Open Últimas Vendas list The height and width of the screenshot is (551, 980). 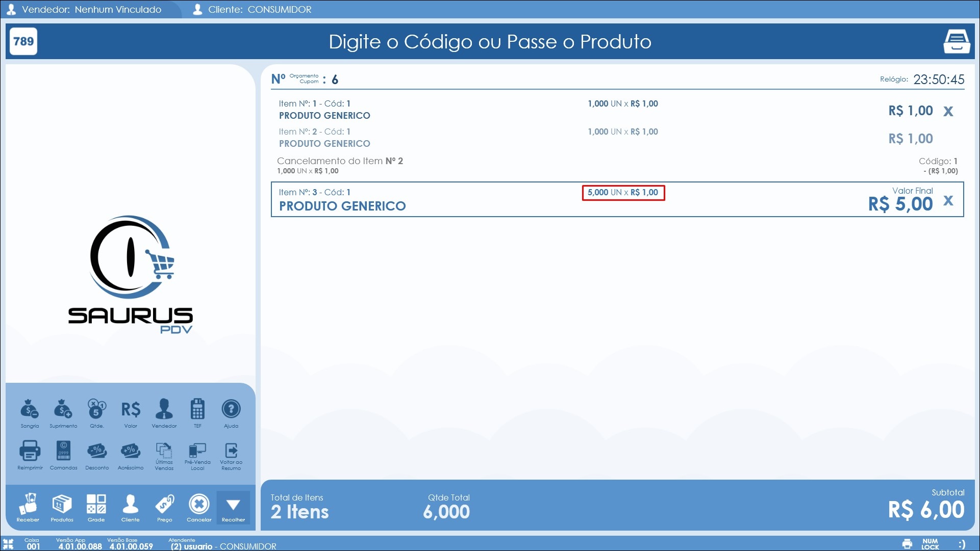pyautogui.click(x=164, y=456)
